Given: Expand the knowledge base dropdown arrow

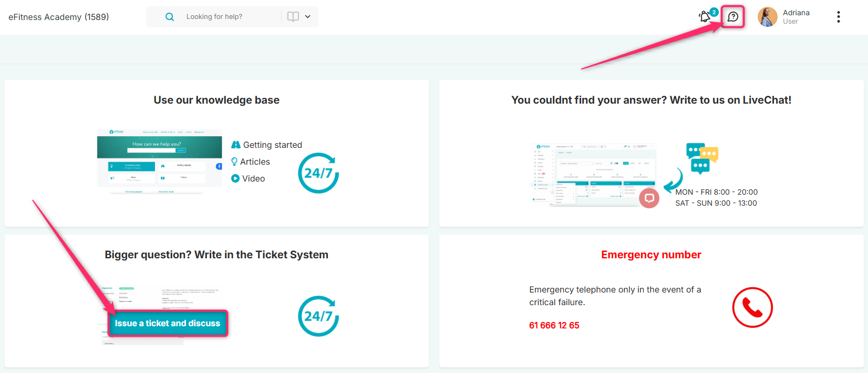Looking at the screenshot, I should pos(308,17).
